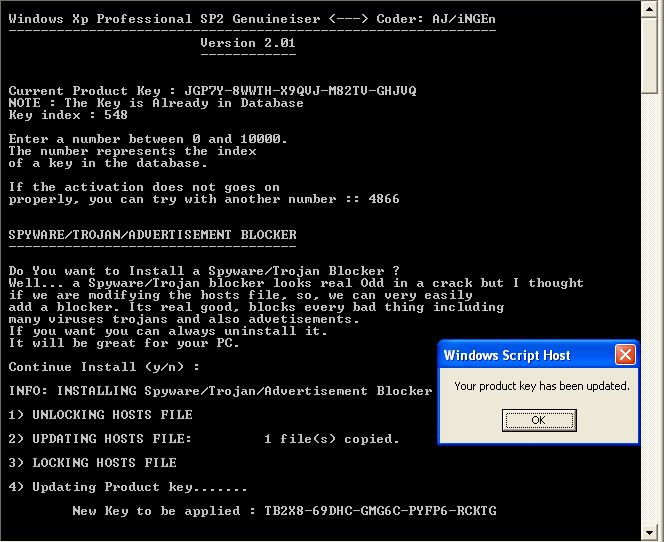Click "SPYWARE/TROJAN/ADVERTISEMENT BLOCKER" heading
Screen dimensions: 664x542
152,235
